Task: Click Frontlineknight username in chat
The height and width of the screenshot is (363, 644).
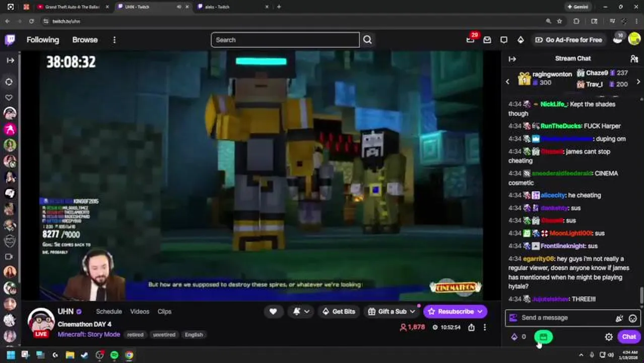Action: tap(563, 246)
